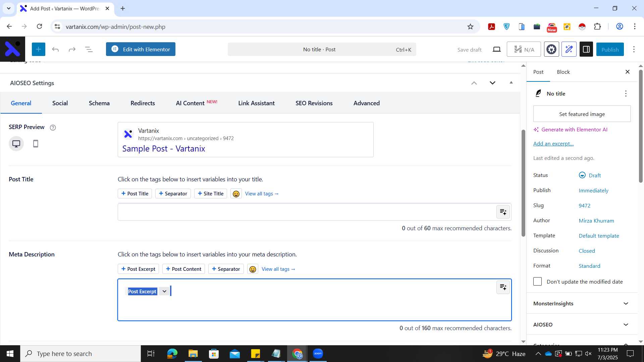Viewport: 644px width, 362px height.
Task: Switch to the General tab
Action: (21, 103)
